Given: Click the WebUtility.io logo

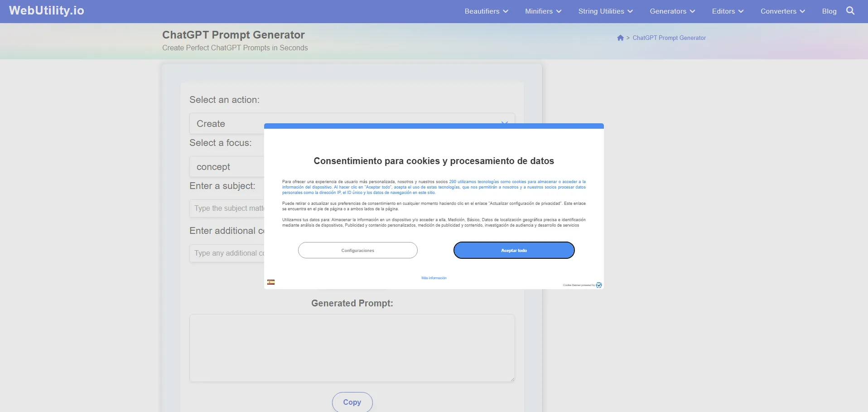Looking at the screenshot, I should click(x=47, y=11).
